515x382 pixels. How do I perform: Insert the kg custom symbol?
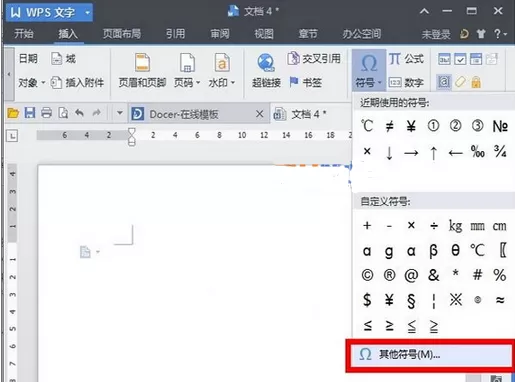(x=455, y=226)
